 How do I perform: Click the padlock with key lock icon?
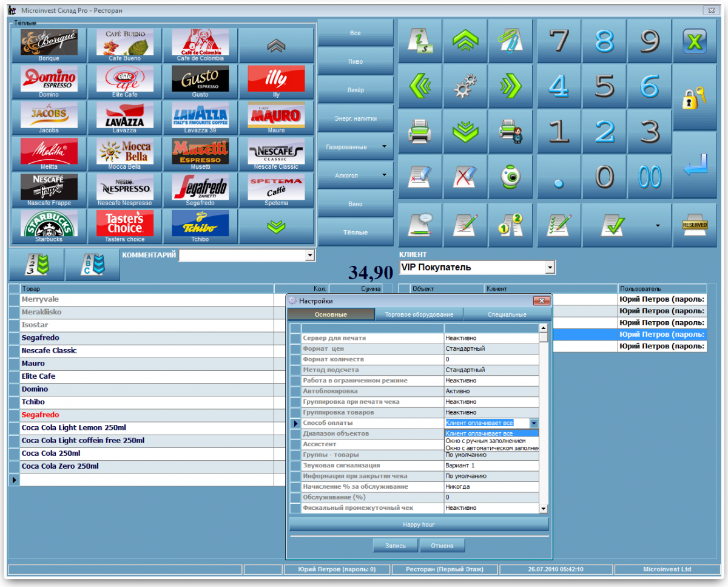(x=695, y=98)
